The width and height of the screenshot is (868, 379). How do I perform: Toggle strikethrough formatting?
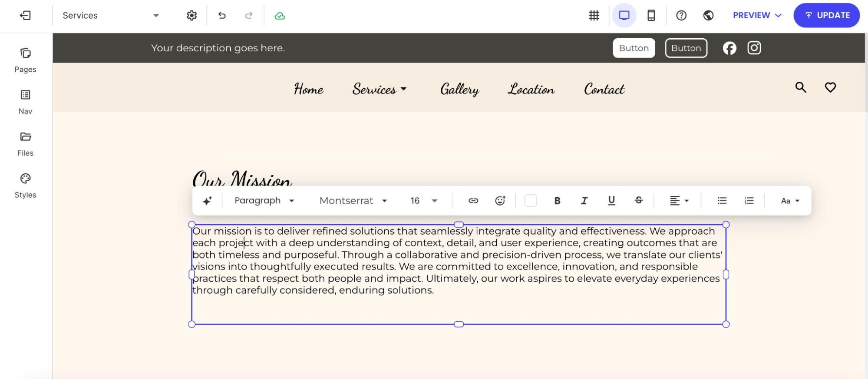[638, 200]
